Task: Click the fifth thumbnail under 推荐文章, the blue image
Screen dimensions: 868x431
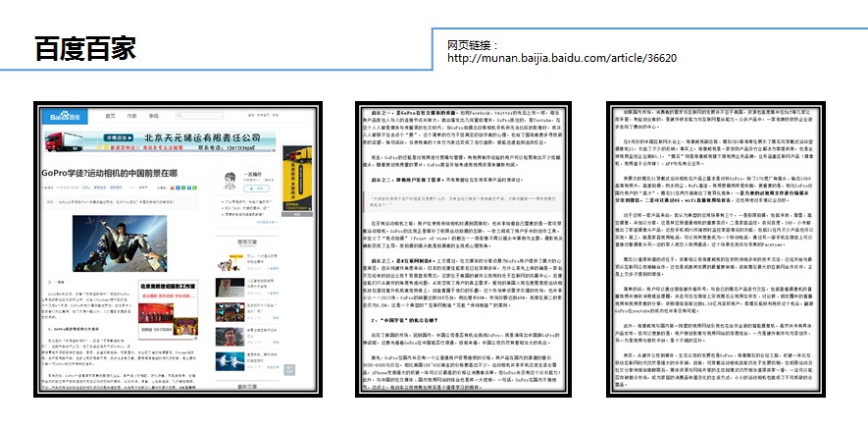Action: pyautogui.click(x=230, y=361)
